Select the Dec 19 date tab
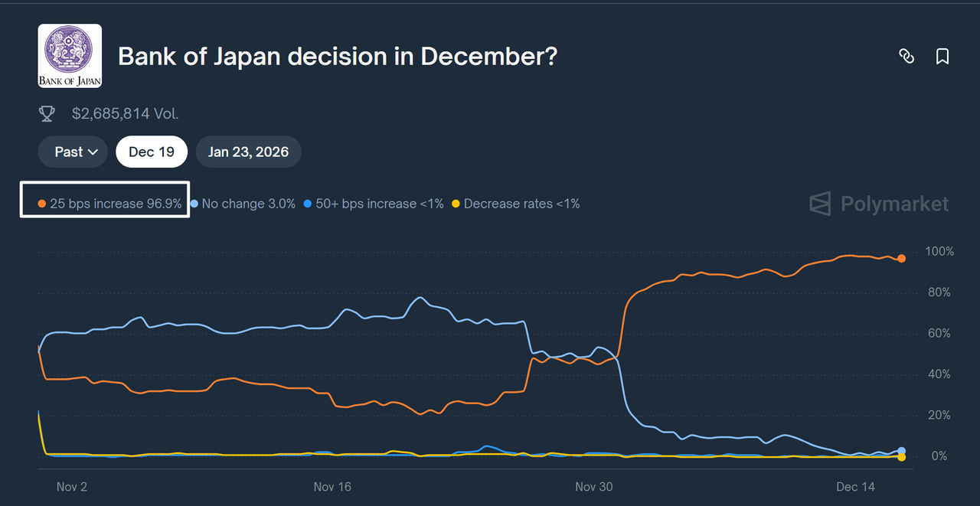Viewport: 980px width, 506px height. click(152, 152)
